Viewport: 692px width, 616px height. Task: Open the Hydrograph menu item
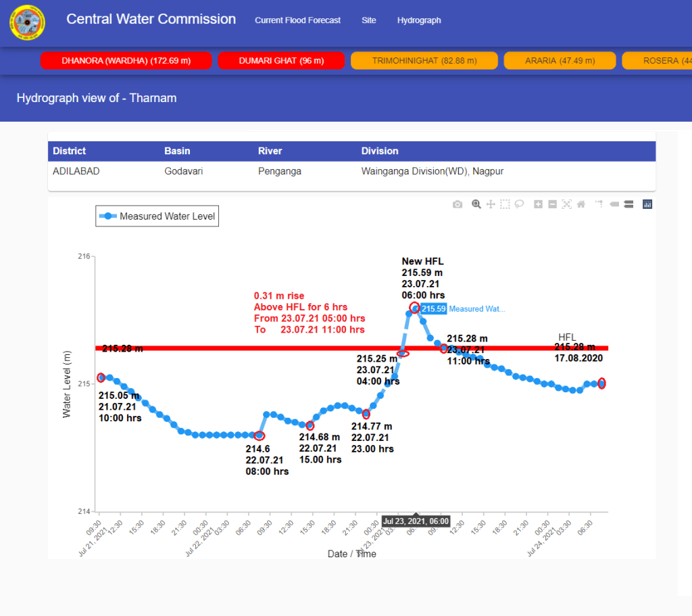pyautogui.click(x=419, y=20)
